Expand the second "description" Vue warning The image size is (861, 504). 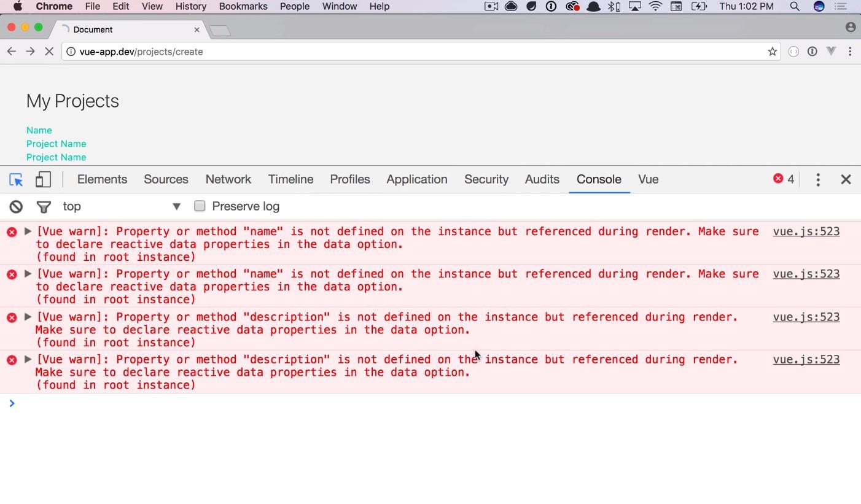pos(28,359)
